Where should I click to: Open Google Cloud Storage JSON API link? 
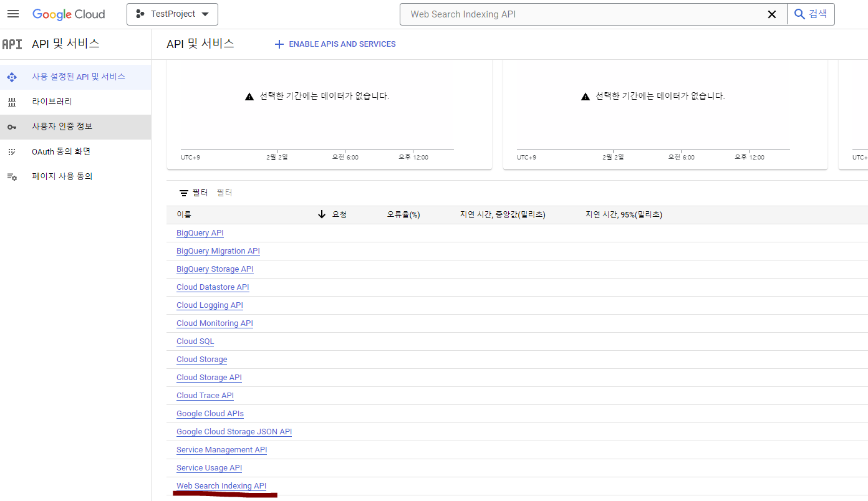click(234, 432)
